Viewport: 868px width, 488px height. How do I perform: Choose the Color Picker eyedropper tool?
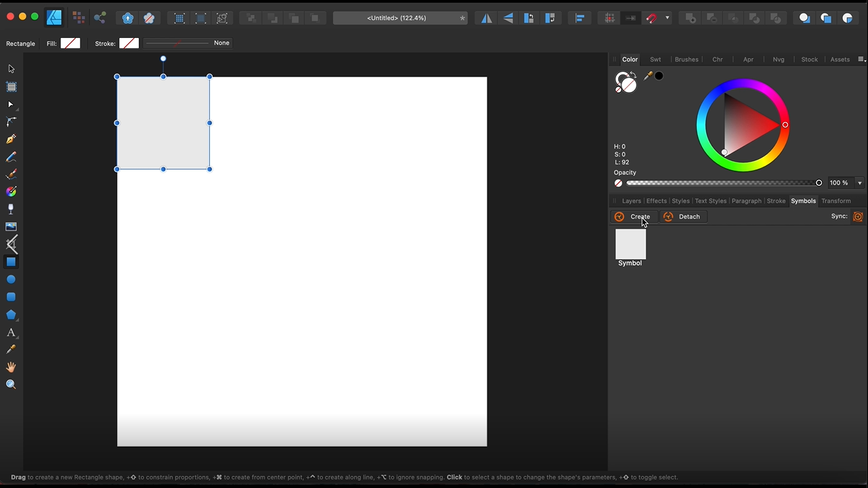(11, 349)
